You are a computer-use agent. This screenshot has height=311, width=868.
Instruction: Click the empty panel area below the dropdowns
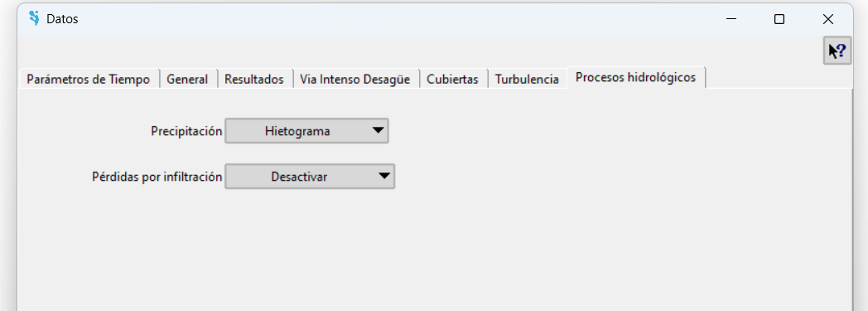click(435, 250)
